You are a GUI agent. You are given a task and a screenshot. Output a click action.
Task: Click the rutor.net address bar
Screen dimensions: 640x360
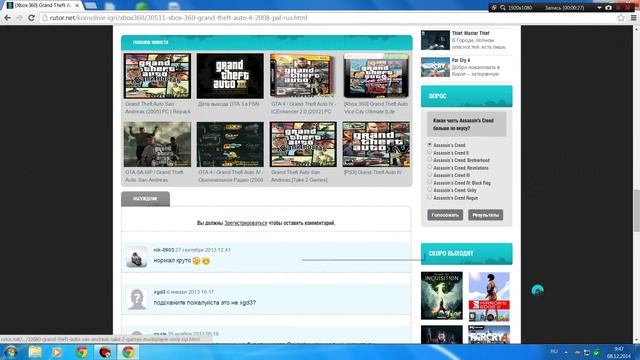pyautogui.click(x=327, y=18)
